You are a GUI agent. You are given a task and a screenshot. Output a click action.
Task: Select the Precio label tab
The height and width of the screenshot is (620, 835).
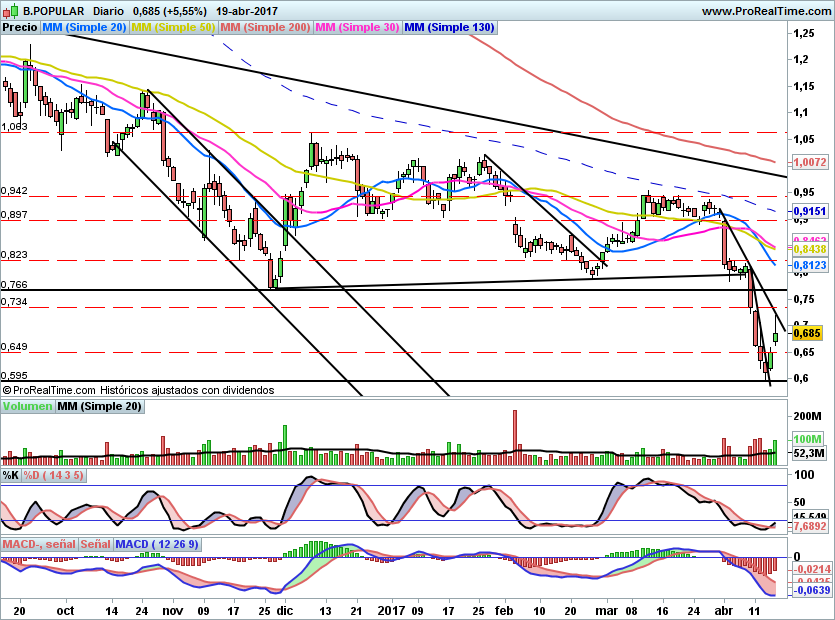20,28
